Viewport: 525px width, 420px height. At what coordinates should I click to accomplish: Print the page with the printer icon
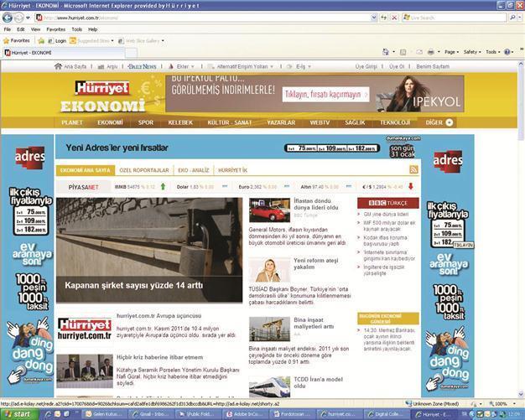tap(431, 52)
